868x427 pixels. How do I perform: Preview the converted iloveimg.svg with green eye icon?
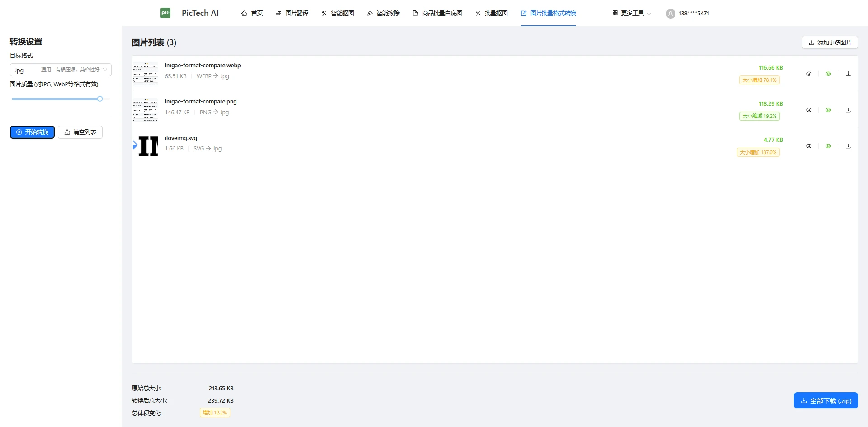828,145
